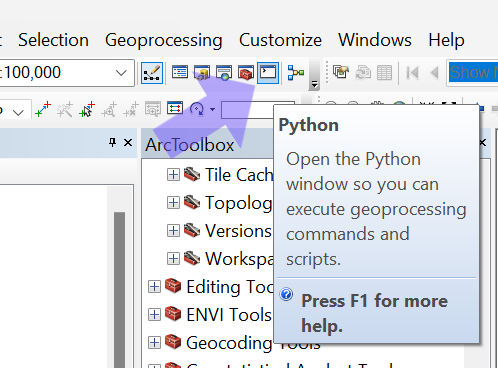Open the Catalog window icon

(202, 72)
